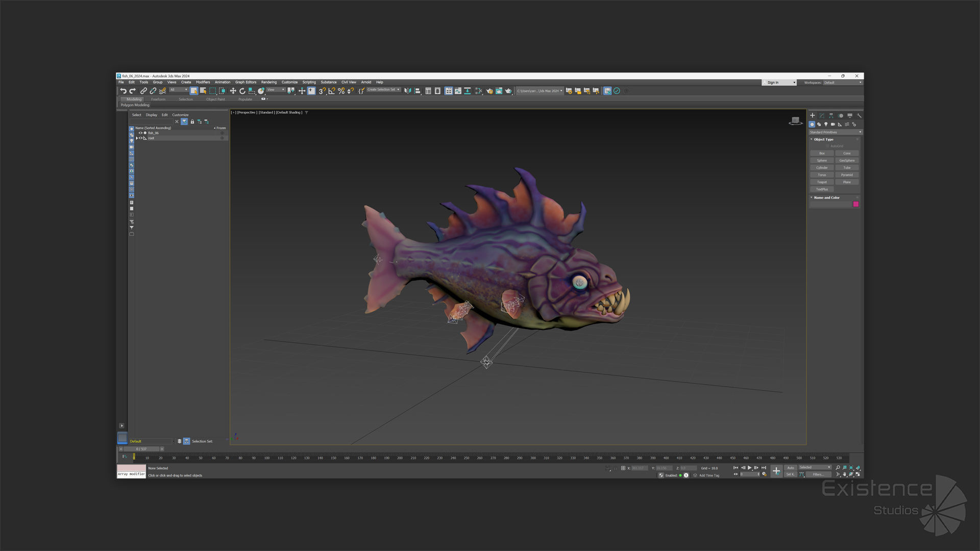Screen dimensions: 980x551
Task: Create a Box primitive button
Action: (822, 154)
